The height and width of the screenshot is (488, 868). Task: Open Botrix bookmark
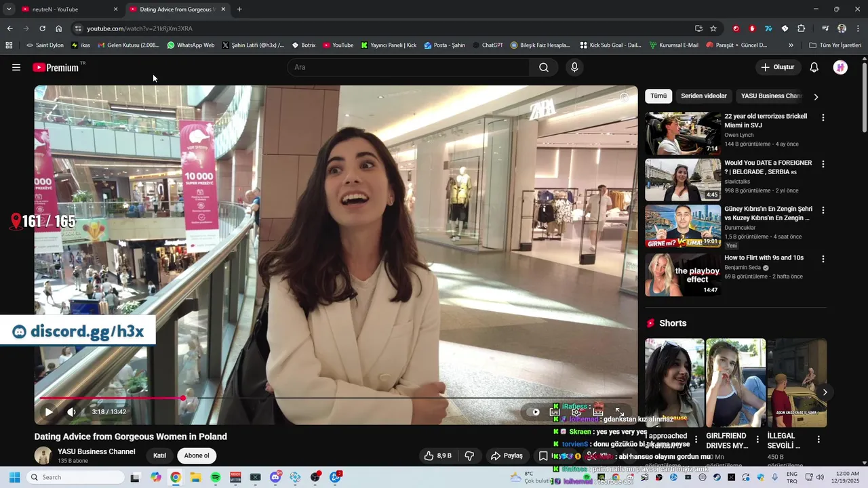coord(303,45)
